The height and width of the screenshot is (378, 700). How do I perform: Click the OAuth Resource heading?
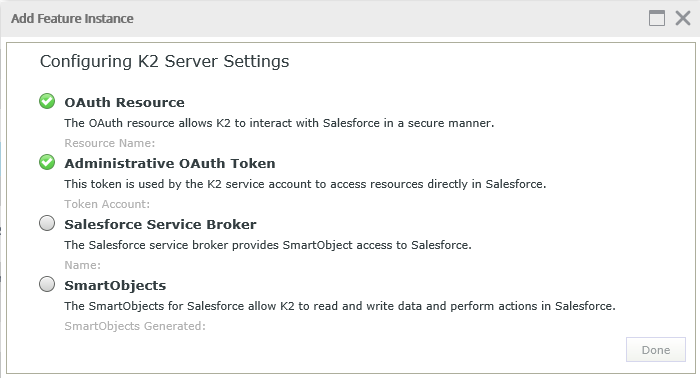click(125, 102)
